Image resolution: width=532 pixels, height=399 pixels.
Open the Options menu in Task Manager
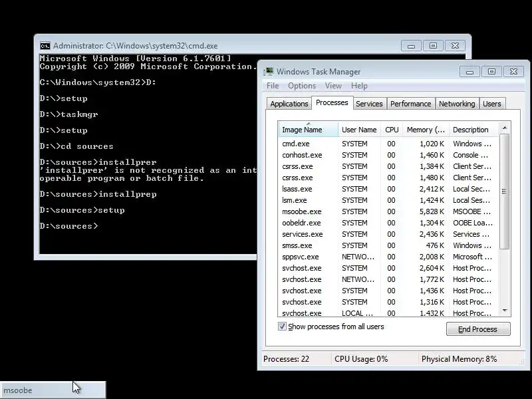coord(302,86)
